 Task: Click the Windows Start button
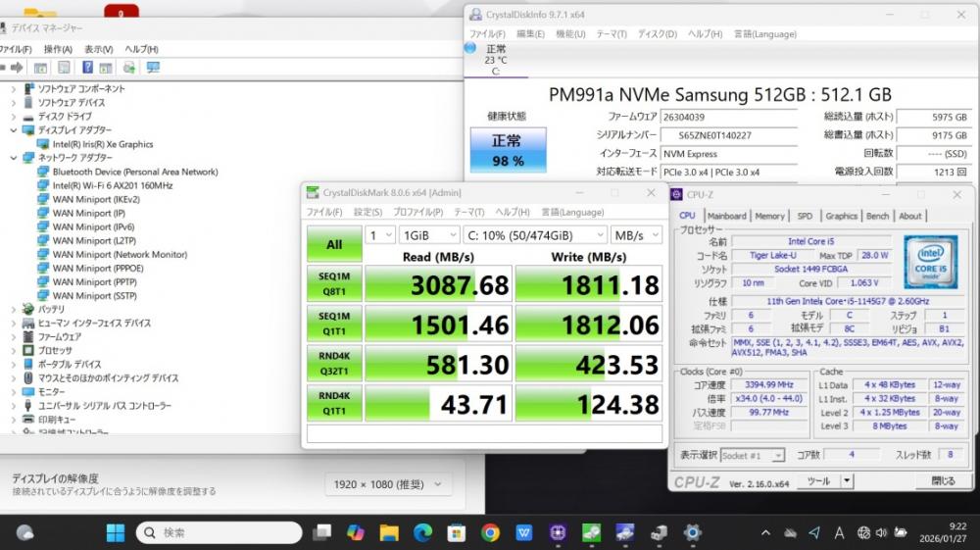[x=116, y=532]
